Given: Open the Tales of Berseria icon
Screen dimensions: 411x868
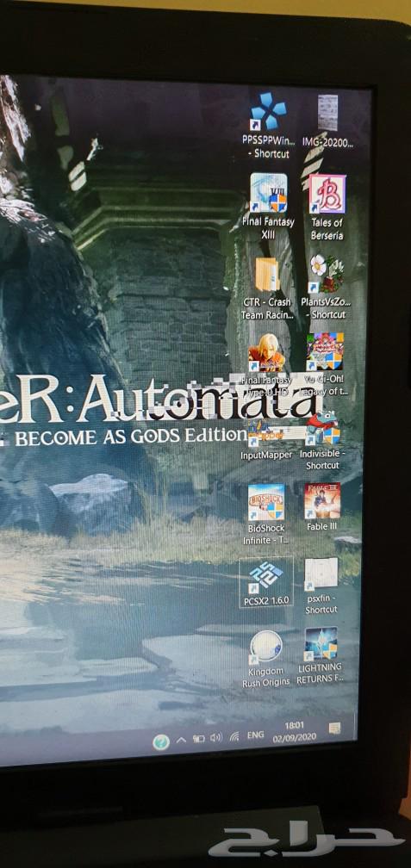Looking at the screenshot, I should [327, 194].
